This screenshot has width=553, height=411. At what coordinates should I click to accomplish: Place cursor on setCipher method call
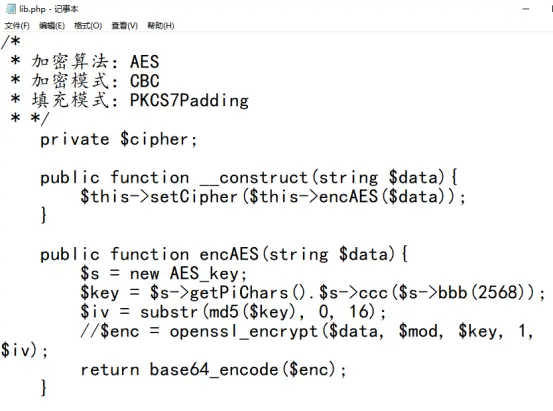tap(194, 197)
